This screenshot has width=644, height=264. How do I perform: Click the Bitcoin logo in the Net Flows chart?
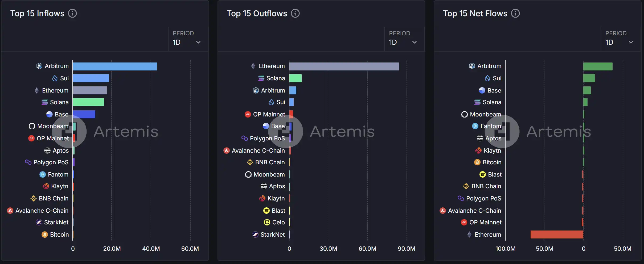477,162
